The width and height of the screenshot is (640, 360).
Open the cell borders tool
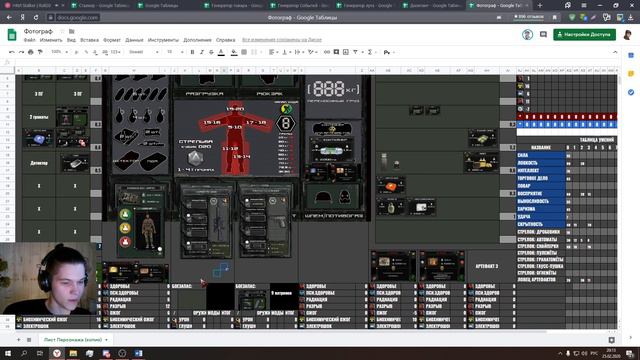pyautogui.click(x=244, y=52)
